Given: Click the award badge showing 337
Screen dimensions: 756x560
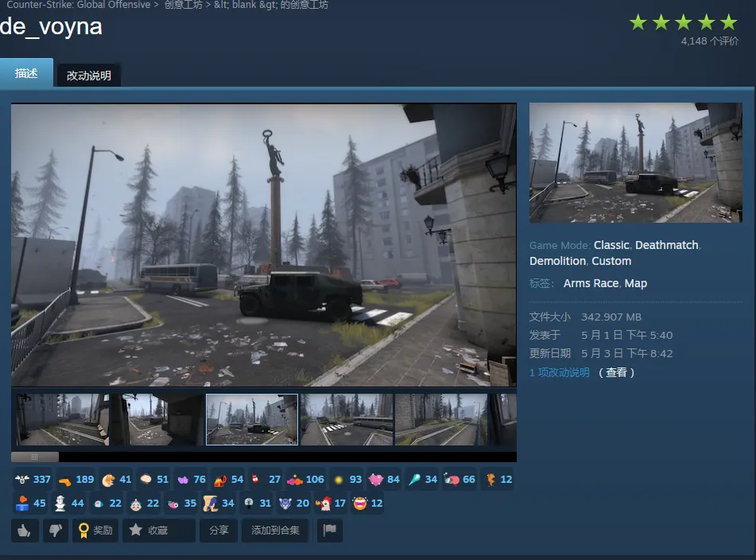Looking at the screenshot, I should click(33, 480).
